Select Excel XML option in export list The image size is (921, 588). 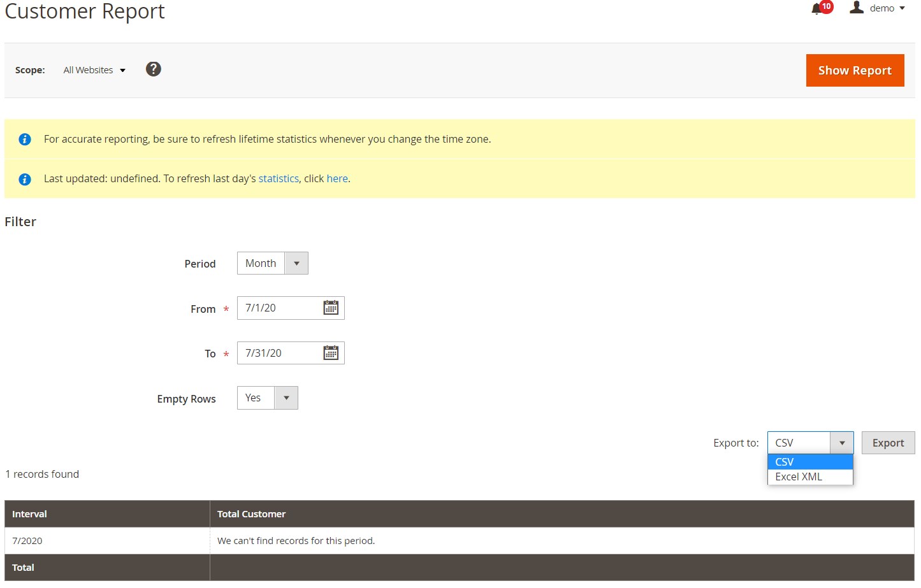tap(810, 477)
